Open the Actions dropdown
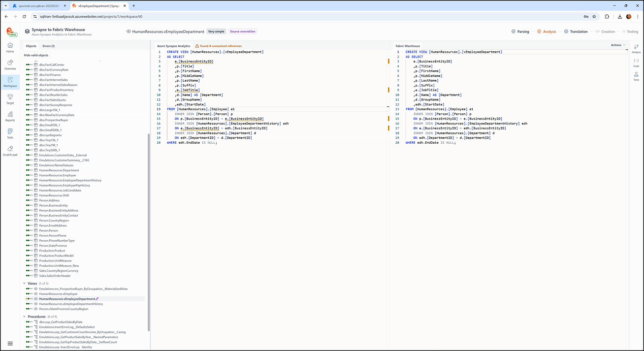The height and width of the screenshot is (351, 644). [618, 45]
